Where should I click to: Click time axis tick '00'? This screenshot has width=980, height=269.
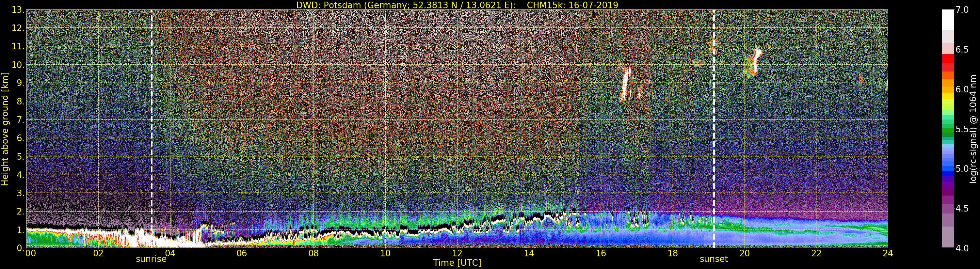30,253
